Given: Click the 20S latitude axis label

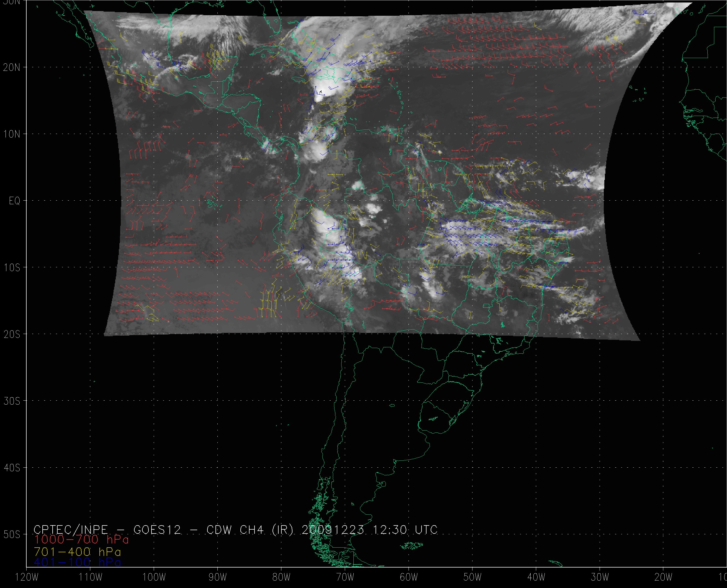Looking at the screenshot, I should pos(12,334).
